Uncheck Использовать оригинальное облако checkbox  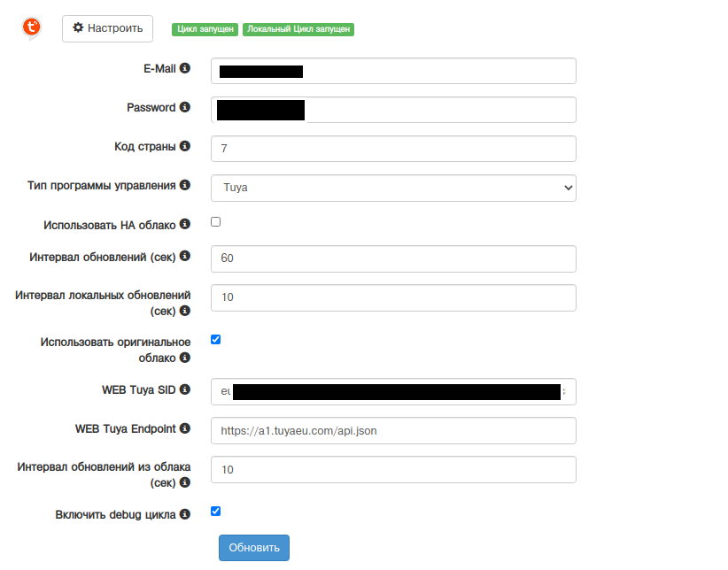click(215, 339)
